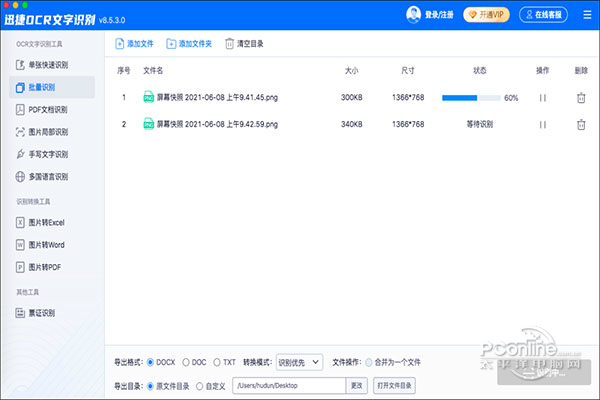The height and width of the screenshot is (400, 600).
Task: Pause recognition of the first file
Action: (x=543, y=98)
